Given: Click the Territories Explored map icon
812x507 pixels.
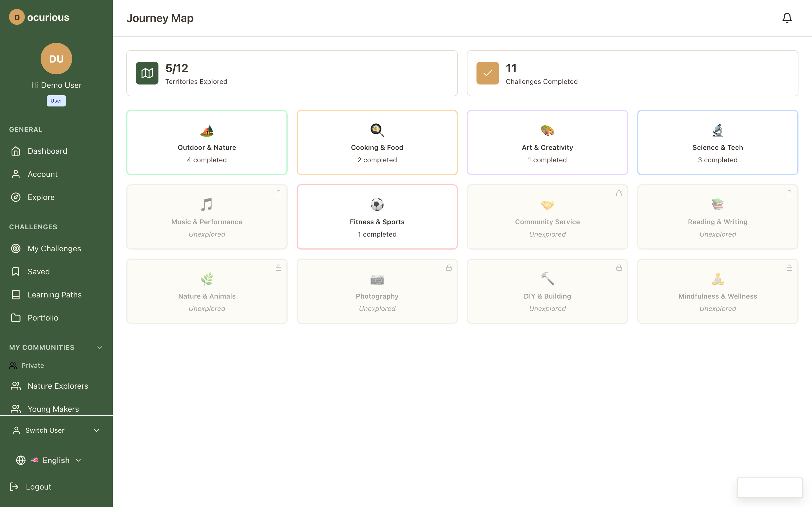Looking at the screenshot, I should (x=147, y=73).
